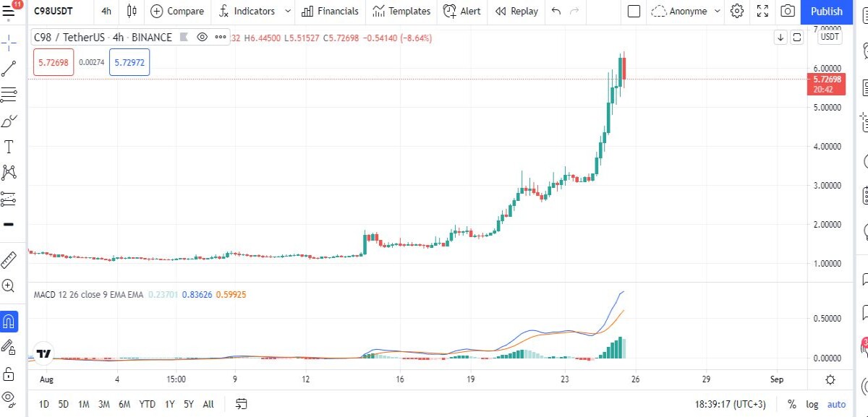Toggle symbol visibility eye icon
868x417 pixels.
tap(202, 37)
